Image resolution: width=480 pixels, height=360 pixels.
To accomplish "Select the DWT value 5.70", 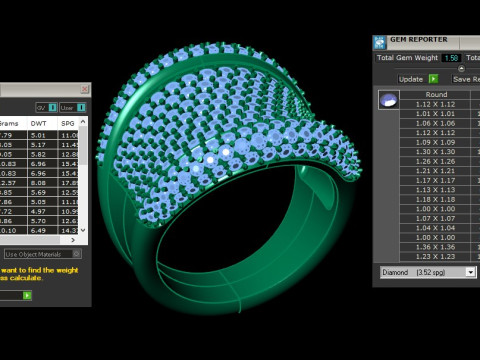I will pyautogui.click(x=42, y=221).
